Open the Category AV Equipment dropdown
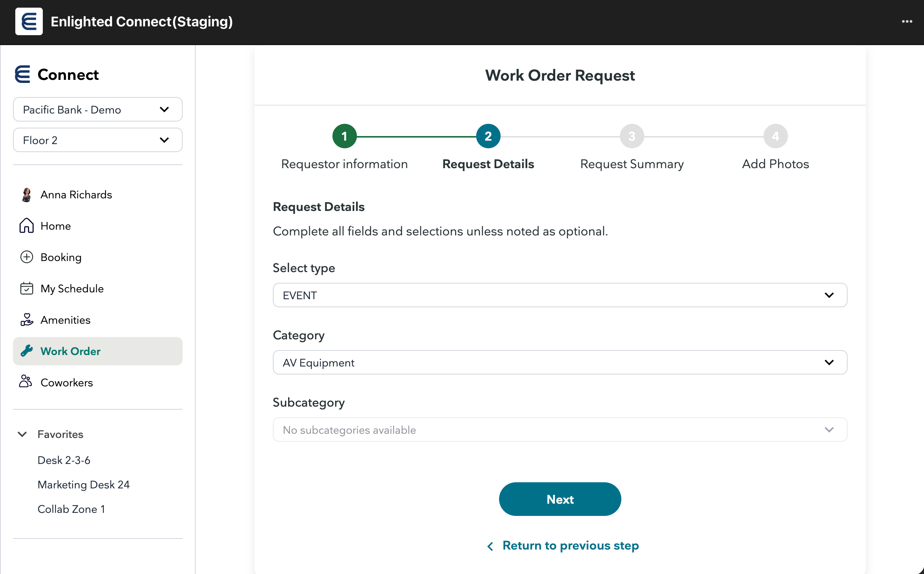924x574 pixels. point(560,363)
